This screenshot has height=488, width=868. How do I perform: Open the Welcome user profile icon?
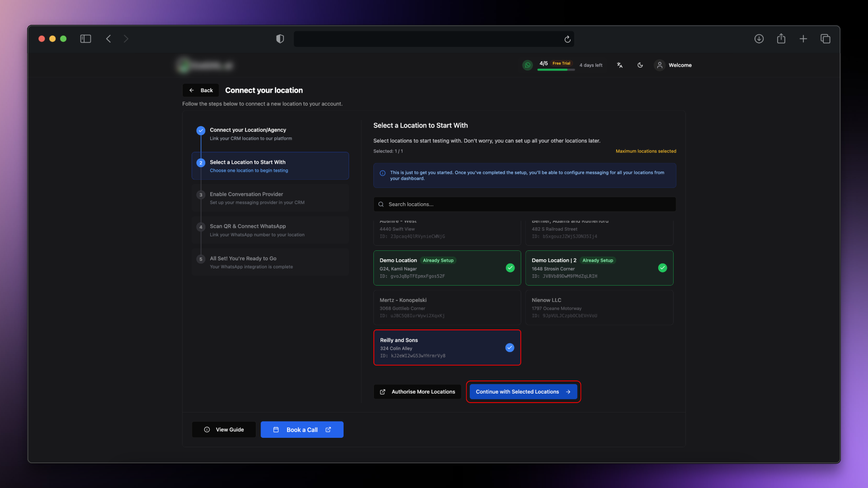click(660, 65)
